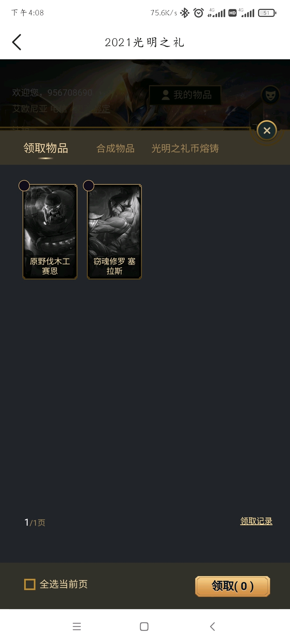Tap the Bluetooth status bar icon
Screen dimensions: 290x644
click(x=185, y=13)
